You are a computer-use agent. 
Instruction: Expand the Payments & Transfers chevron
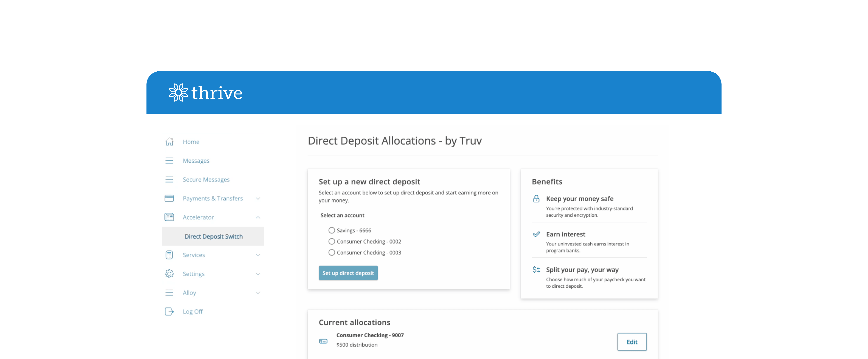(258, 198)
